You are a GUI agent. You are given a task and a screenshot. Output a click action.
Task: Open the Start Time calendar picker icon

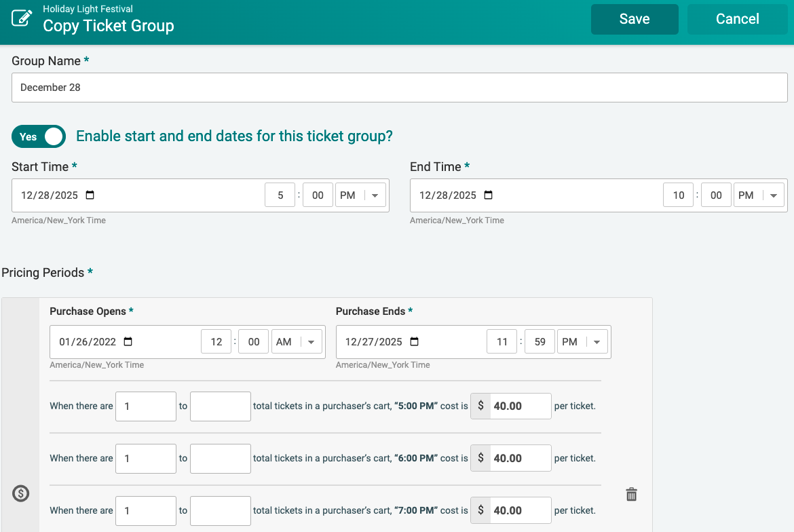click(90, 195)
